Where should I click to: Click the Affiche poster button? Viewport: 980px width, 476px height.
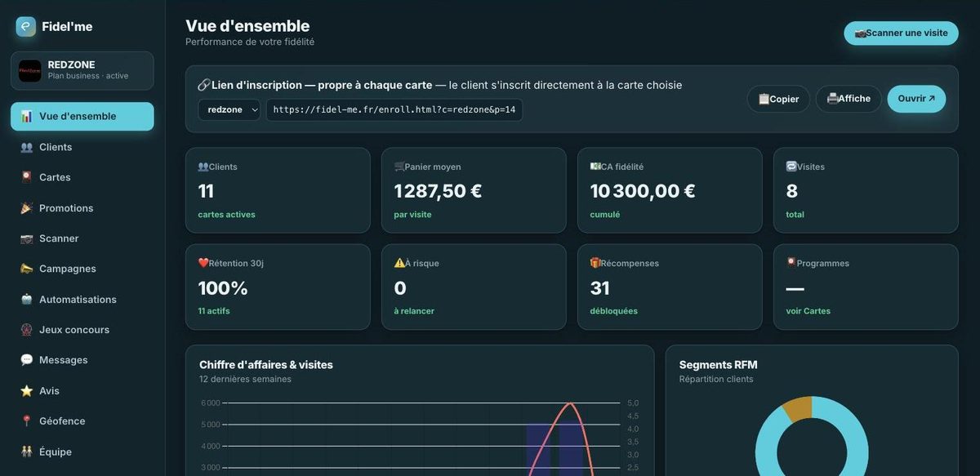tap(849, 99)
